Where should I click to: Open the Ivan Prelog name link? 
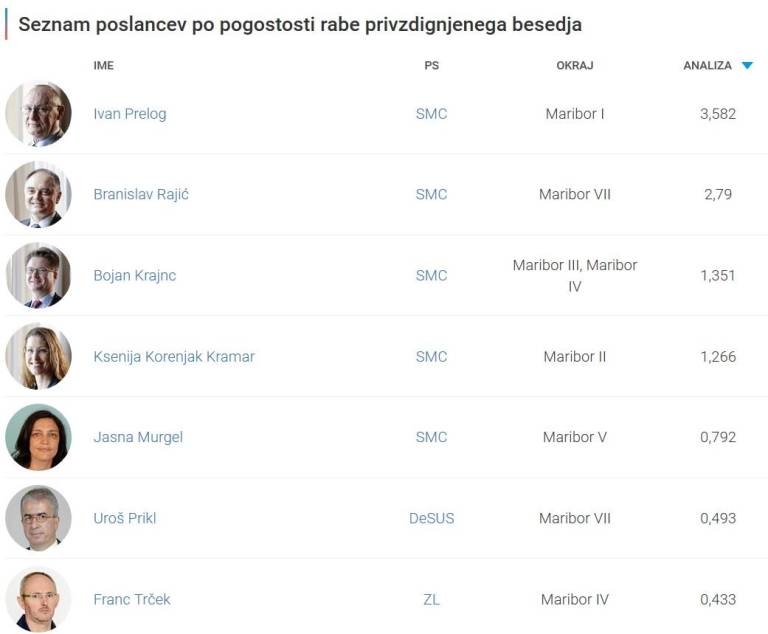tap(130, 114)
